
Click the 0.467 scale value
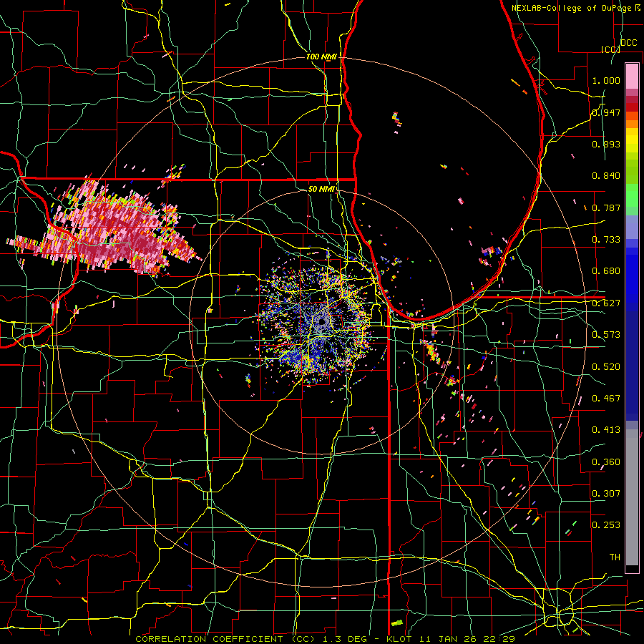606,399
